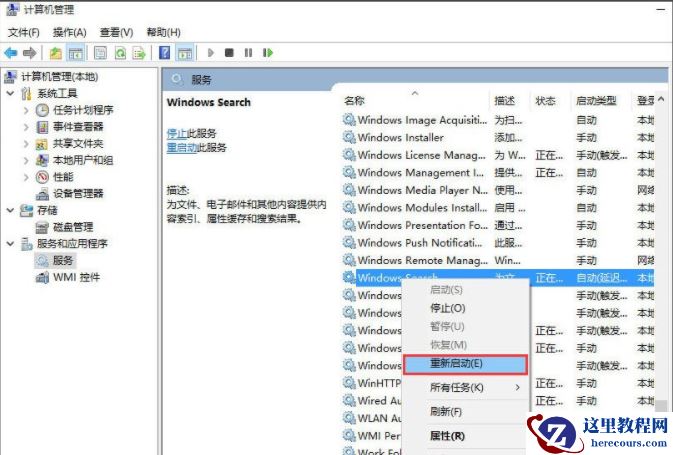Sort by the 描述 column header

click(x=504, y=101)
